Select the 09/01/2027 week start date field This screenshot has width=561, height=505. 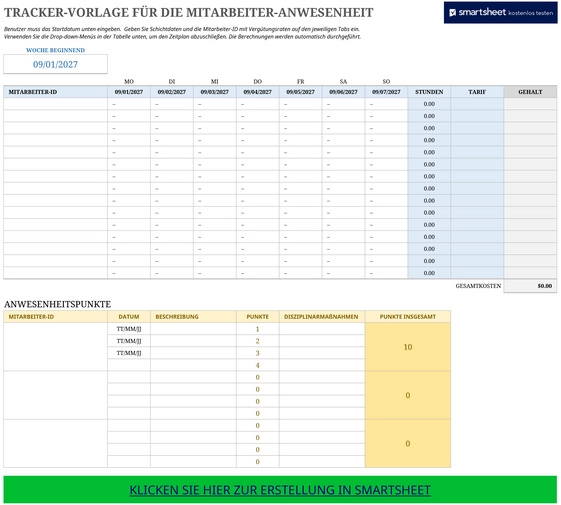click(x=55, y=64)
